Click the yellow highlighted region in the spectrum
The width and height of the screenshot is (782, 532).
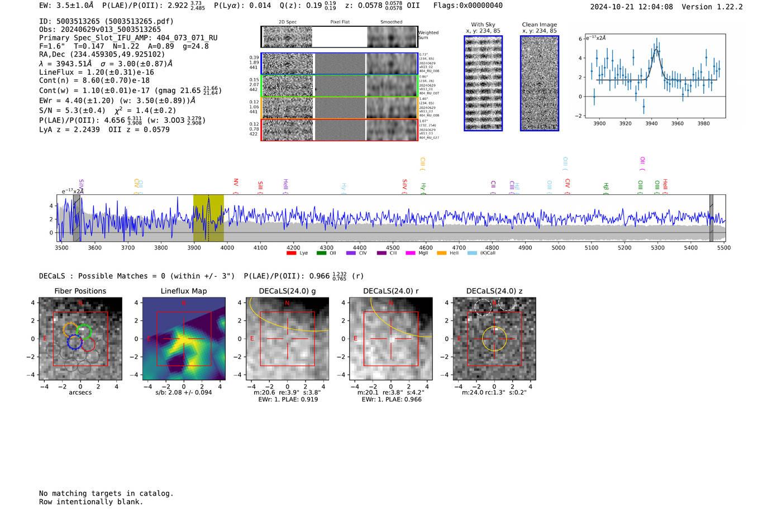(x=208, y=218)
